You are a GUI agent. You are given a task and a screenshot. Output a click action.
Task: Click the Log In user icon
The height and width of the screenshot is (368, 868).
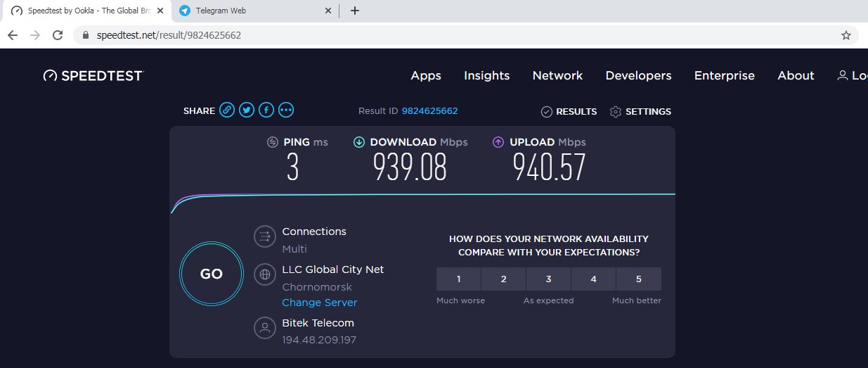842,75
